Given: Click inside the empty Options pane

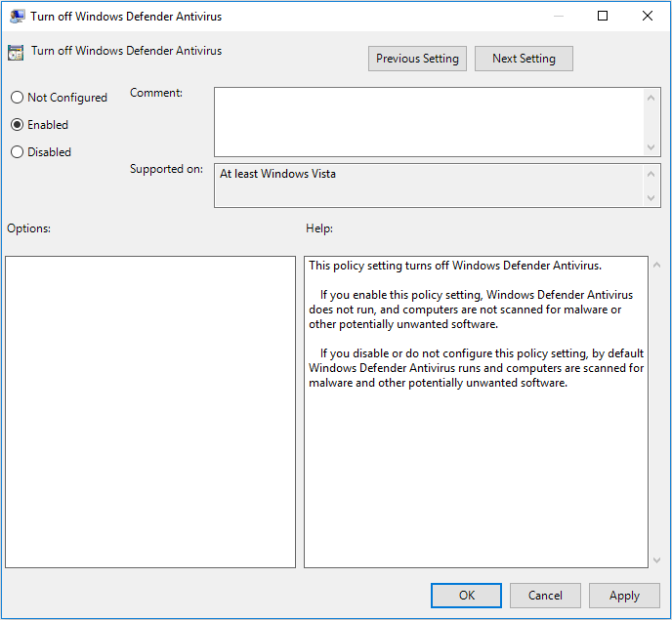Looking at the screenshot, I should (150, 411).
